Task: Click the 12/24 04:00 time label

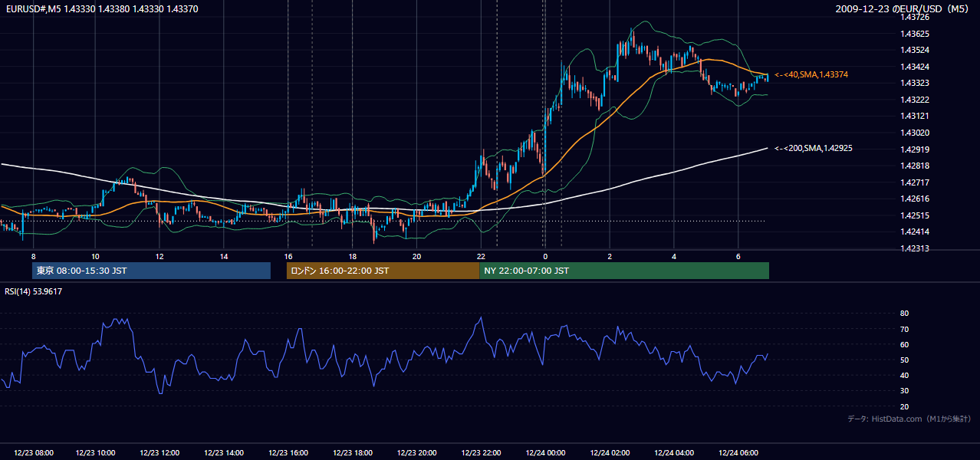Action: click(674, 453)
